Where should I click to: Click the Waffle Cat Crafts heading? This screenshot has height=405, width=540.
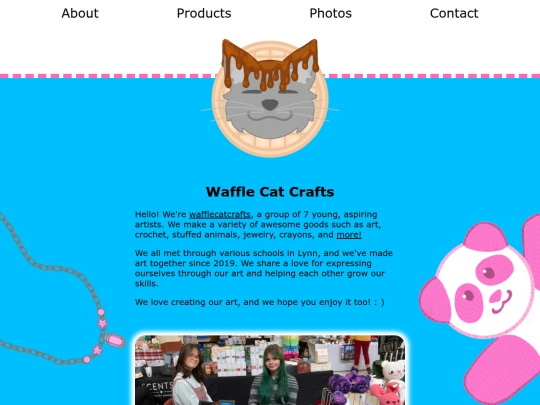pyautogui.click(x=270, y=192)
